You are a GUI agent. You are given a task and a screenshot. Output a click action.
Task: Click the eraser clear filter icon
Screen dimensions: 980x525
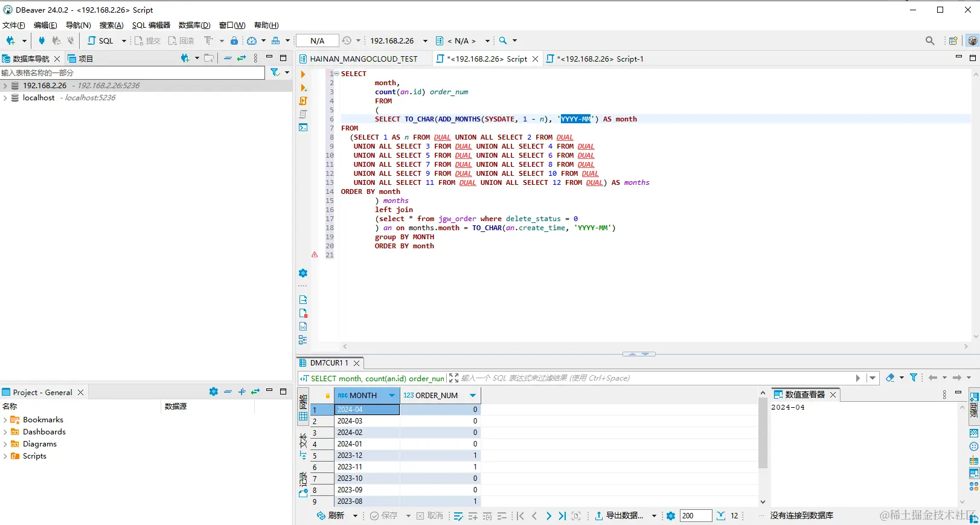tap(890, 378)
